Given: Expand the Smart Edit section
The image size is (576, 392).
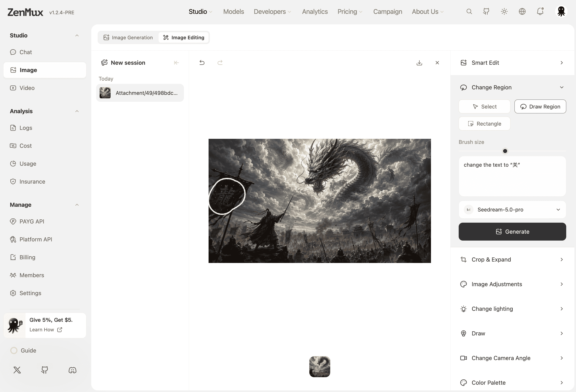Looking at the screenshot, I should [512, 63].
